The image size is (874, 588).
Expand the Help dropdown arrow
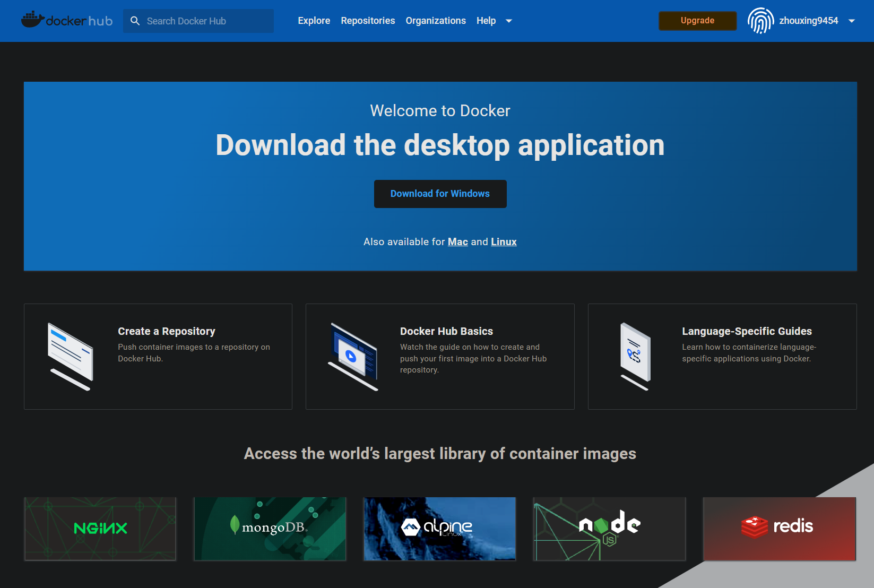(x=509, y=21)
